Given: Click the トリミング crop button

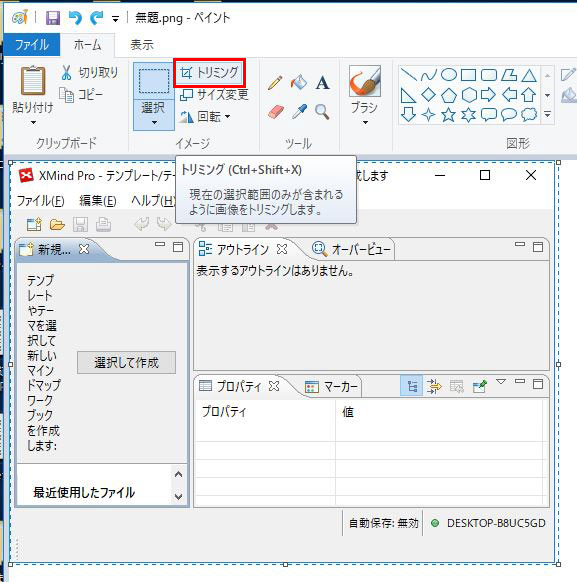Looking at the screenshot, I should [x=209, y=72].
